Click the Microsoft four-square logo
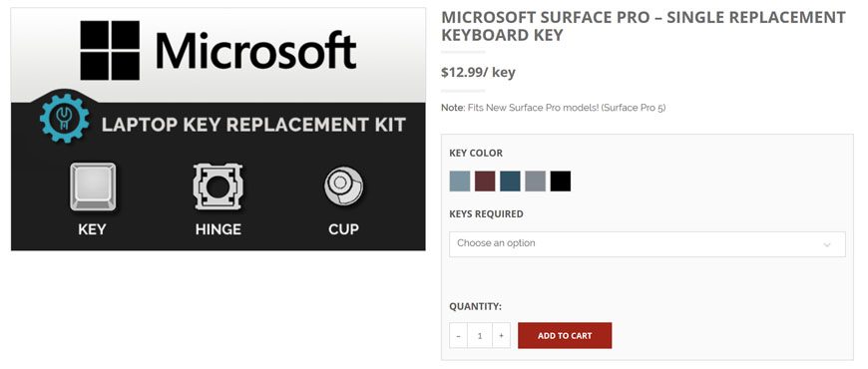 (110, 50)
